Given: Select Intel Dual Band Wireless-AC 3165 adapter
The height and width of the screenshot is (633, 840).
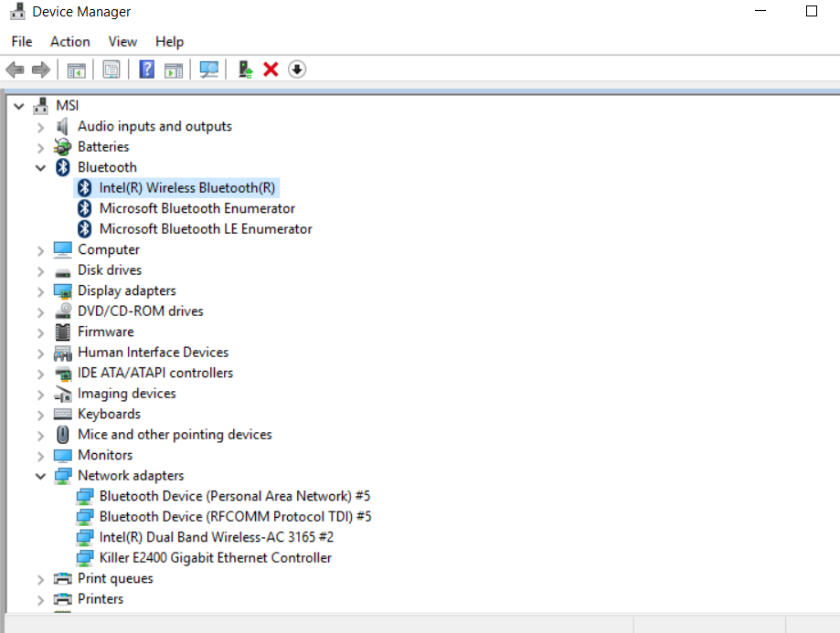Looking at the screenshot, I should [x=216, y=537].
